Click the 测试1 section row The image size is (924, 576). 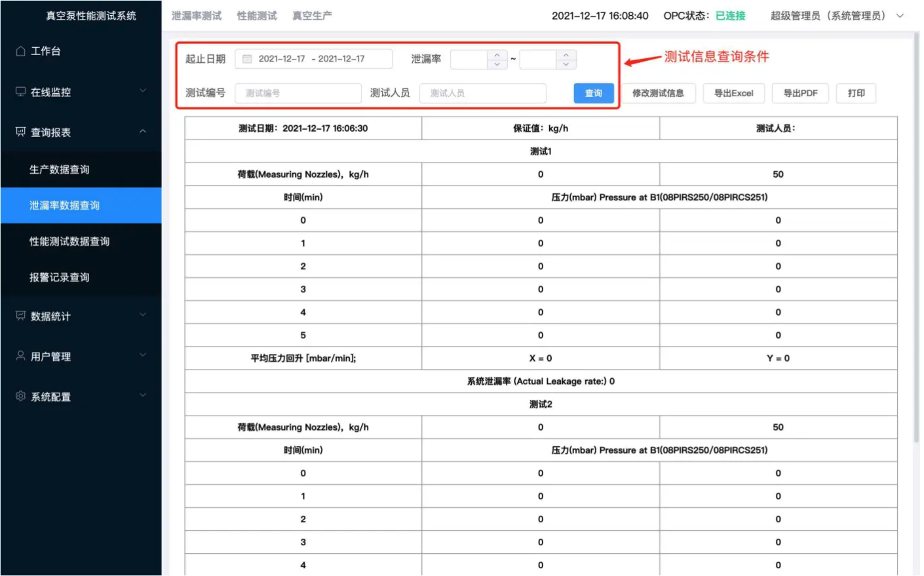[x=541, y=151]
